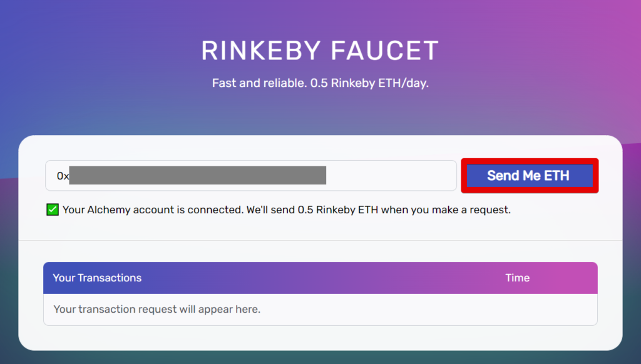Screen dimensions: 641x364
Task: Click "when you make a request" text
Action: 446,210
